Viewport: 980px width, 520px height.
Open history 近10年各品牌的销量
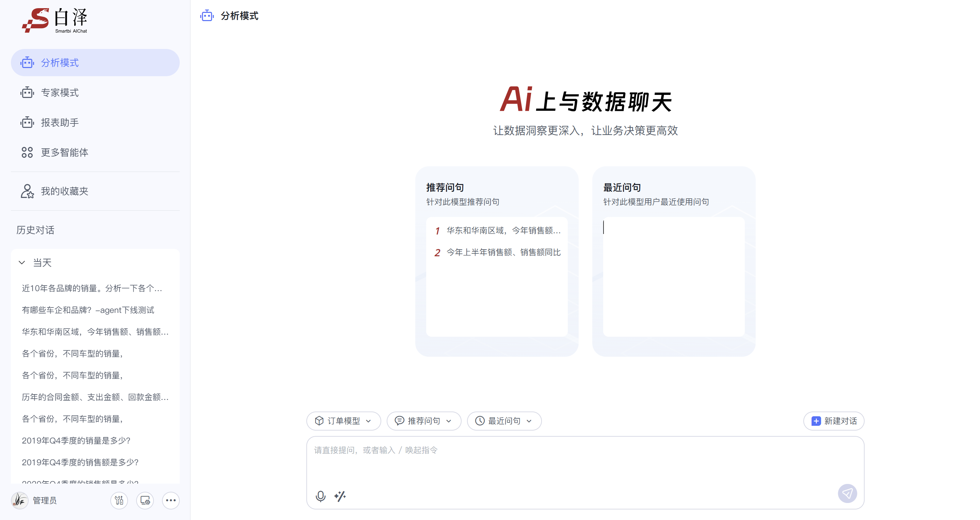point(92,288)
